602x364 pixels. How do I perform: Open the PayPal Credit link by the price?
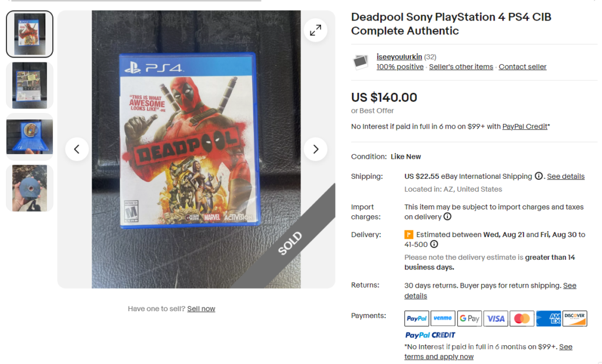(x=524, y=126)
